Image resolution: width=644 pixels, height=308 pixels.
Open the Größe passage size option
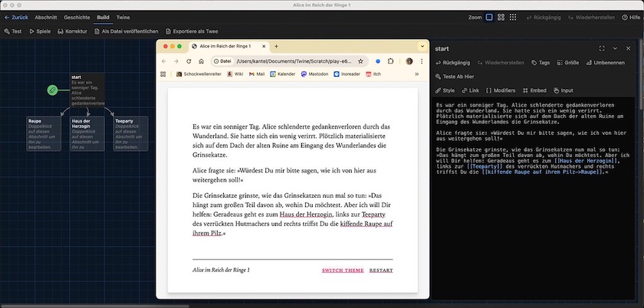[x=567, y=62]
